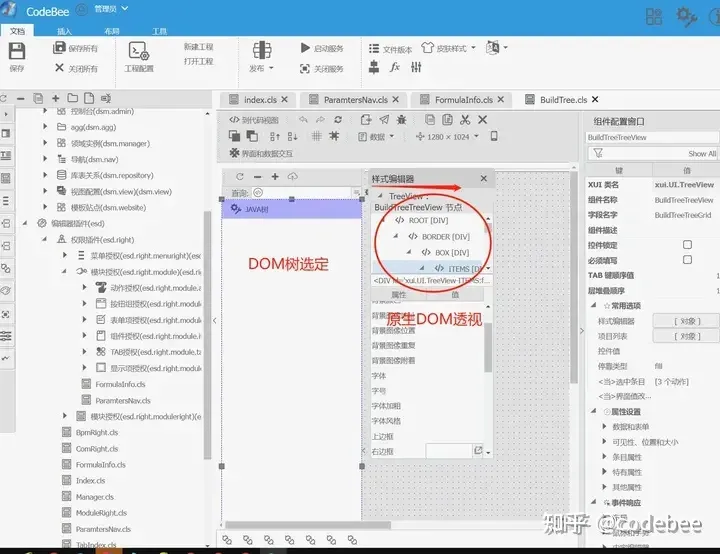Click the filter icon in component config panel
This screenshot has height=554, width=720.
pos(596,153)
